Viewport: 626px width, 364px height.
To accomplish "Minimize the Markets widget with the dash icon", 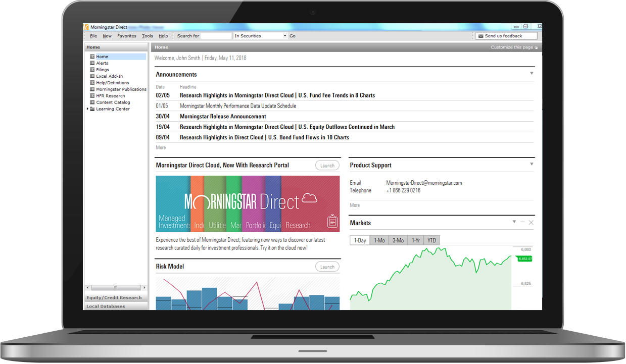I will [523, 222].
